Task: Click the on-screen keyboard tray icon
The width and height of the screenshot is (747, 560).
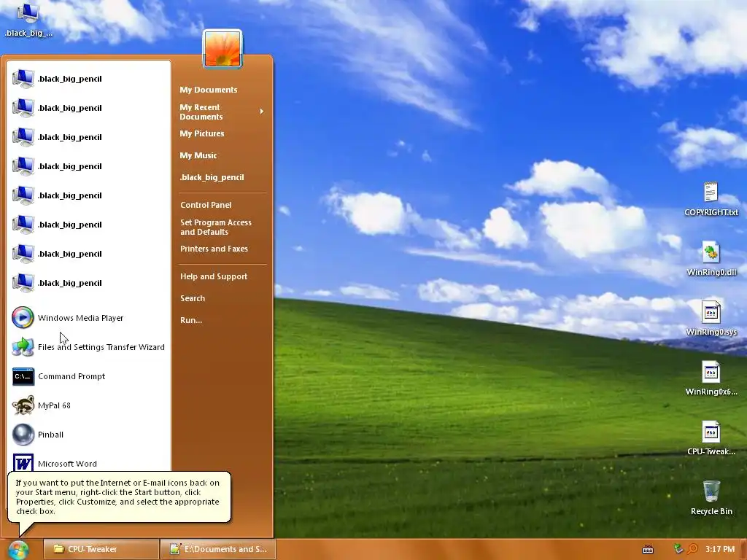Action: pos(648,550)
